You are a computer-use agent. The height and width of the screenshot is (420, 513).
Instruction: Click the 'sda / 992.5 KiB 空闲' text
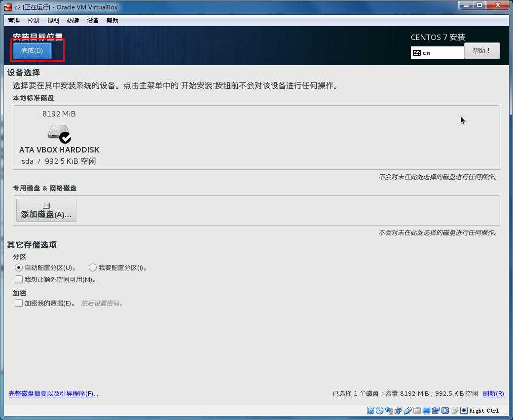click(59, 161)
